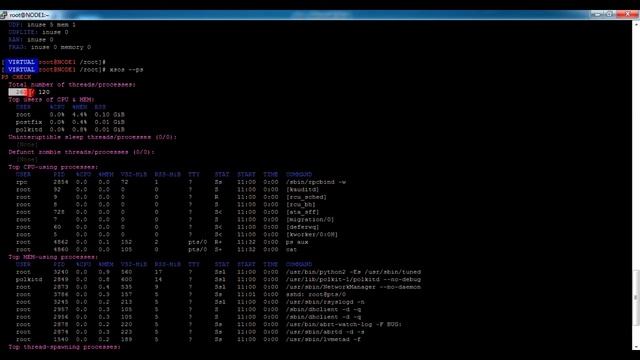Maximize the terminal window
The image size is (640, 360).
609,14
